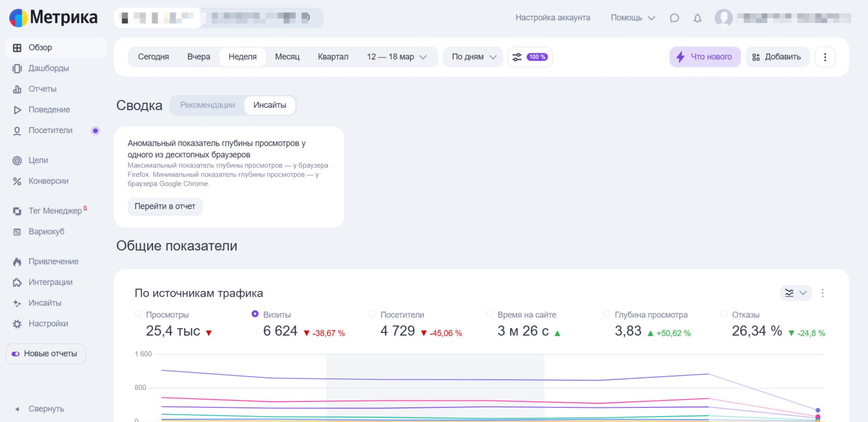The width and height of the screenshot is (868, 422).
Task: Click the Привлечение flame icon in sidebar
Action: pos(17,262)
